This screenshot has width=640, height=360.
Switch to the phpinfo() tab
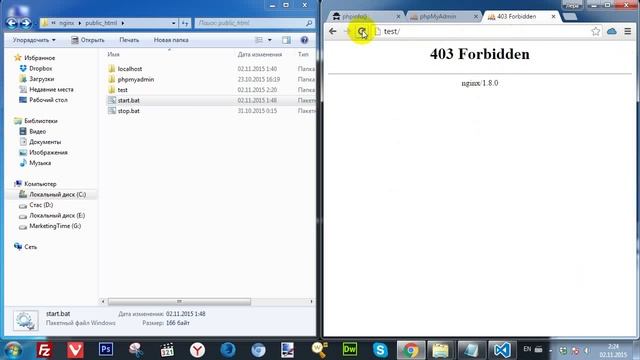[364, 16]
